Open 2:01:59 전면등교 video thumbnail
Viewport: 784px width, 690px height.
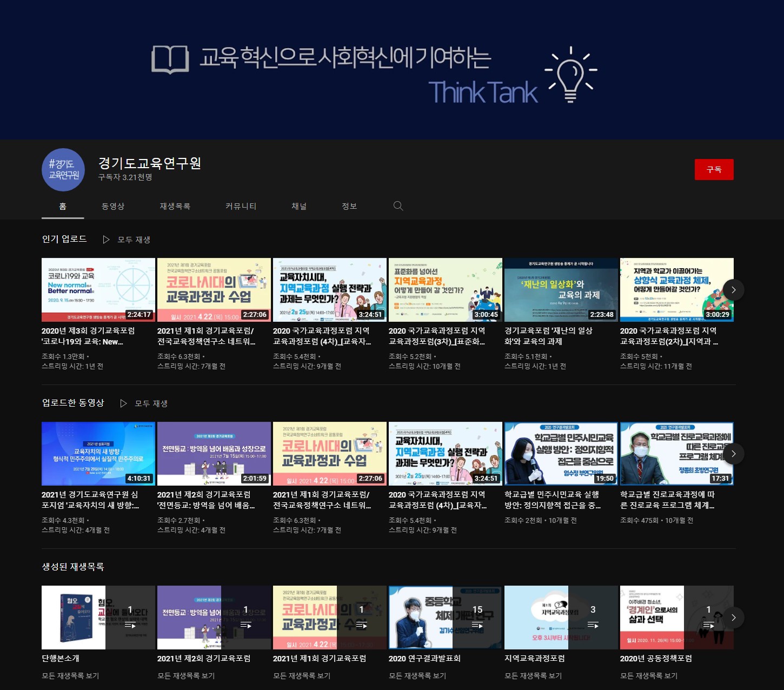tap(214, 454)
